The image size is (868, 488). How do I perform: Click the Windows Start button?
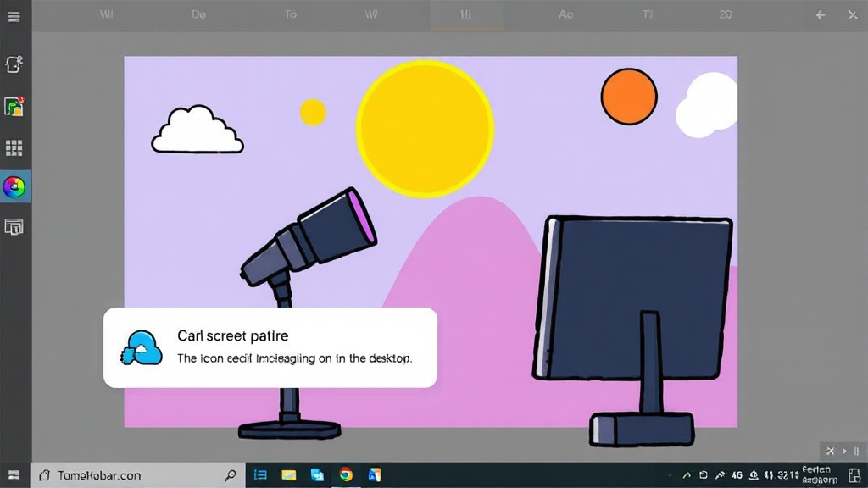14,475
